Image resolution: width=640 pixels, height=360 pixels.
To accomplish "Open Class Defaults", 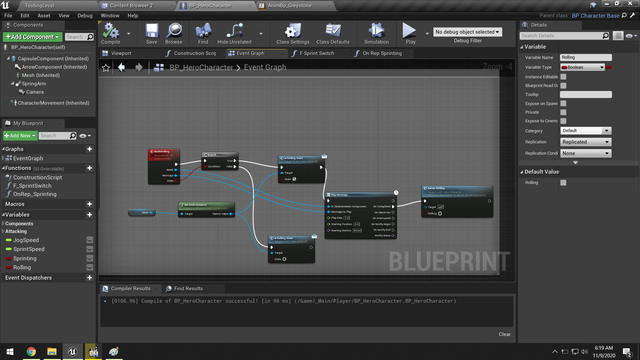I will [333, 33].
